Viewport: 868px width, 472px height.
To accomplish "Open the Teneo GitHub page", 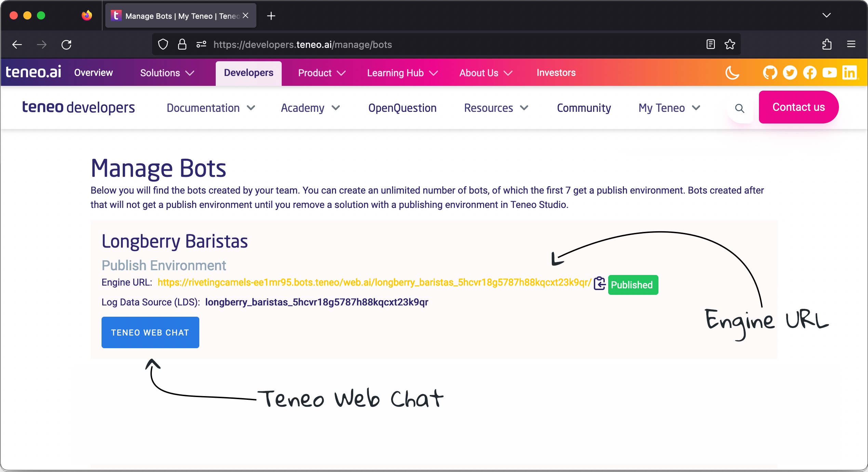I will coord(770,73).
